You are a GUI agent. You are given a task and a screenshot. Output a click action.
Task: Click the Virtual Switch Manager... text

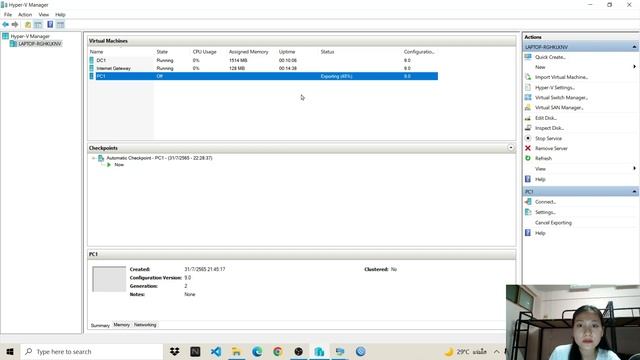(x=562, y=98)
